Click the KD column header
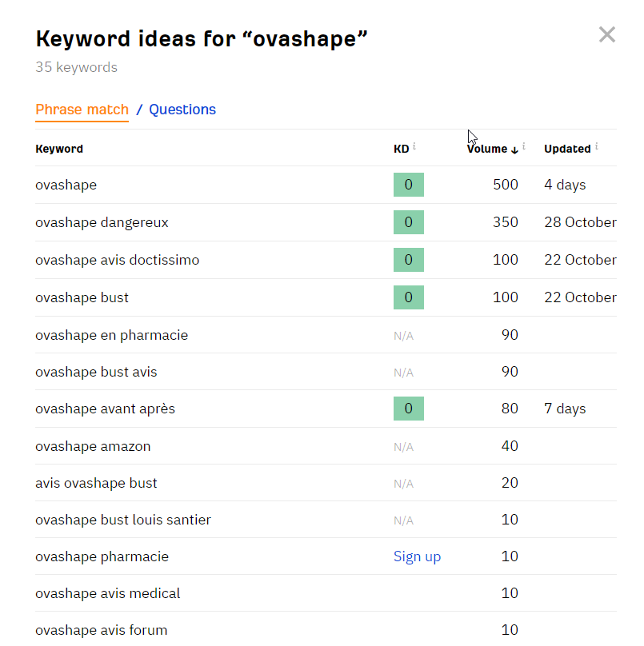Screen dimensions: 644x646 pyautogui.click(x=401, y=149)
